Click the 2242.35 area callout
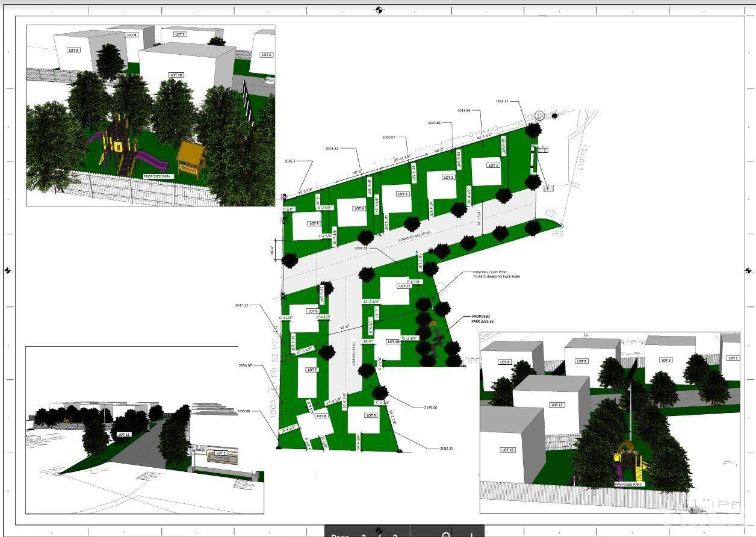This screenshot has height=537, width=756. tap(361, 247)
